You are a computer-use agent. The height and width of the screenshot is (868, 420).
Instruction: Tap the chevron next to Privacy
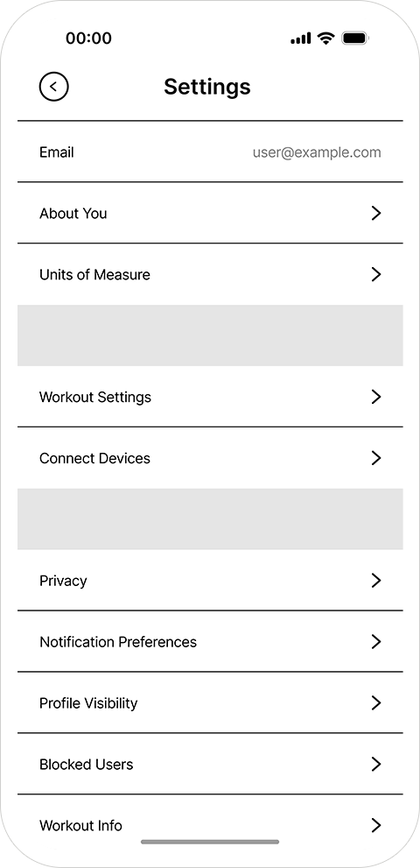(x=376, y=581)
